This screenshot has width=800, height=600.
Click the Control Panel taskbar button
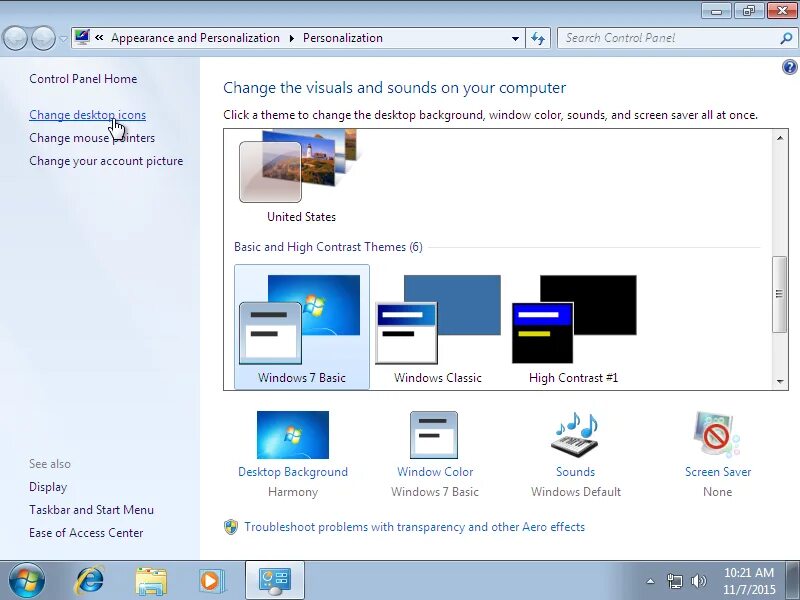click(x=275, y=581)
